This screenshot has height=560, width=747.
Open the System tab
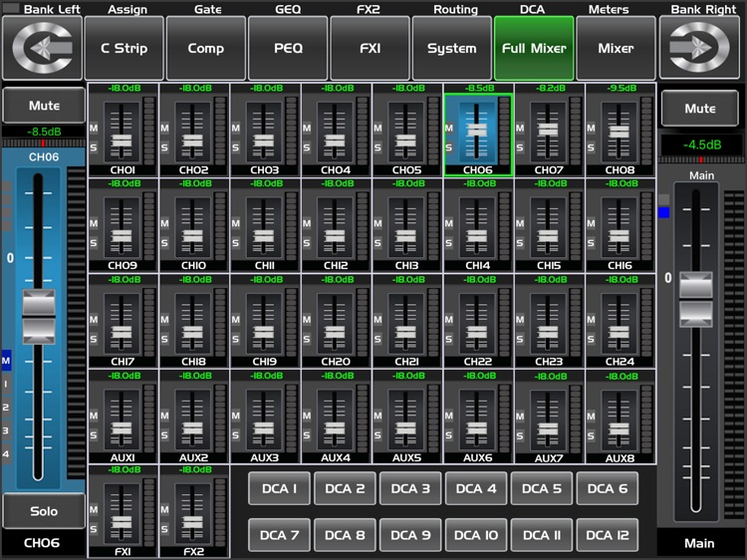click(x=451, y=48)
